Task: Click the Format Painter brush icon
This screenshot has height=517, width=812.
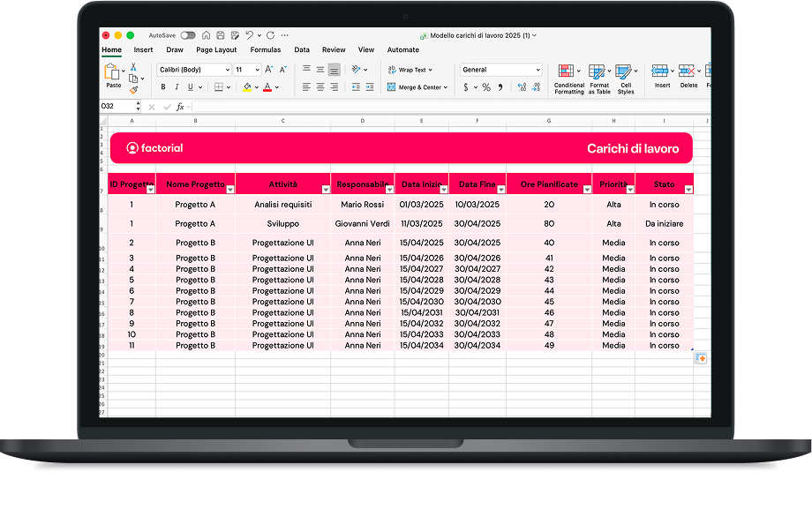Action: (x=133, y=90)
